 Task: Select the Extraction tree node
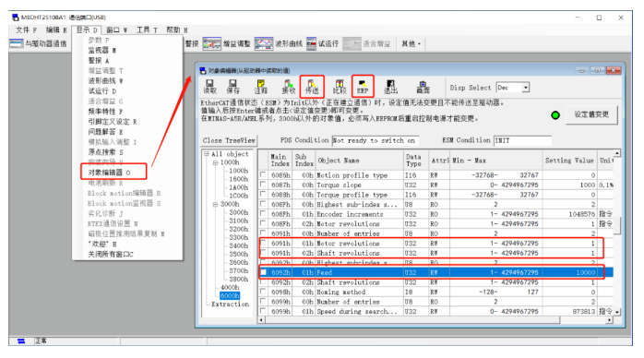click(230, 304)
